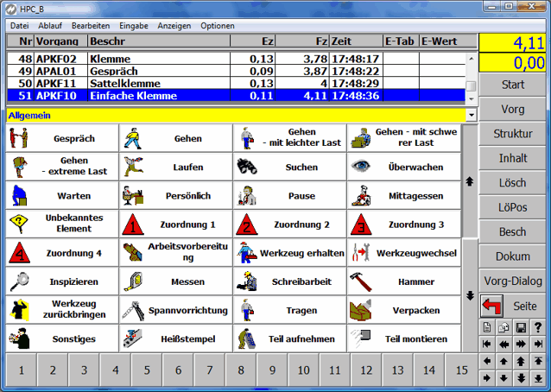Click the new document icon
Screen dimensions: 551x392
click(488, 327)
